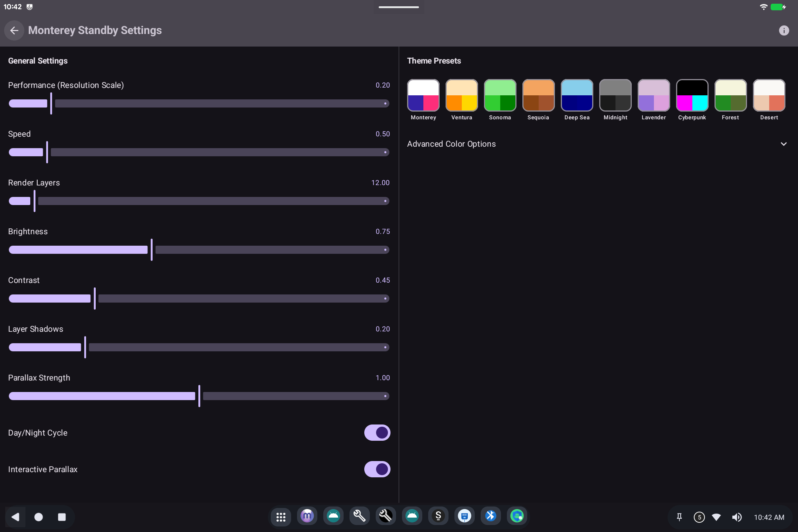Image resolution: width=798 pixels, height=532 pixels.
Task: Choose the Ventura theme preset
Action: coord(462,95)
